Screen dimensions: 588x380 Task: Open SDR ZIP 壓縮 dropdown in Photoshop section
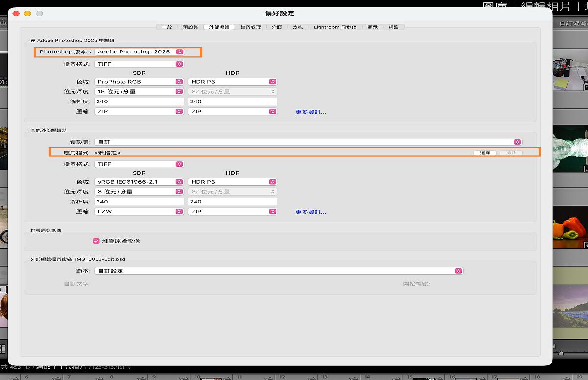[x=139, y=111]
